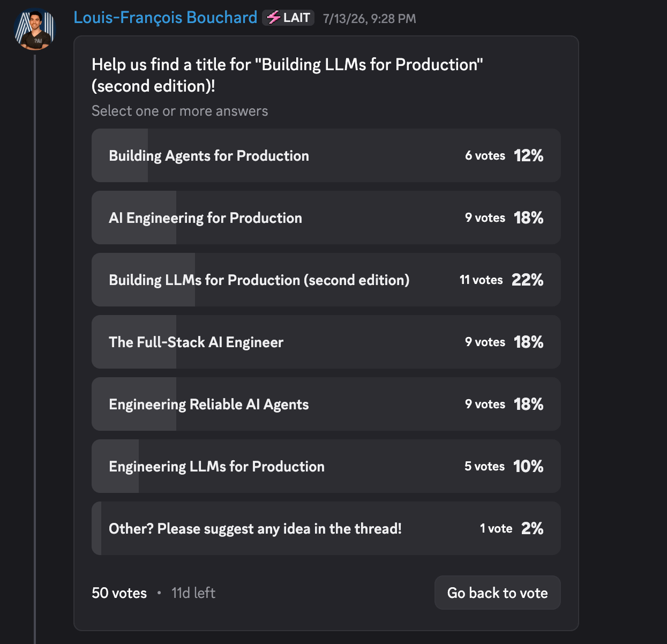Click the LAIT server tag badge

(288, 18)
